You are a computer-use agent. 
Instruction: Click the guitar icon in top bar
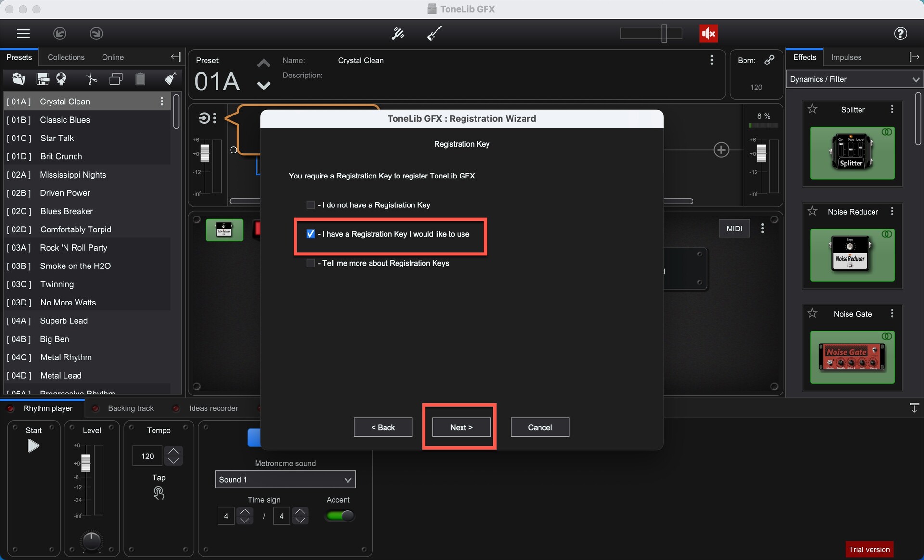(x=434, y=33)
